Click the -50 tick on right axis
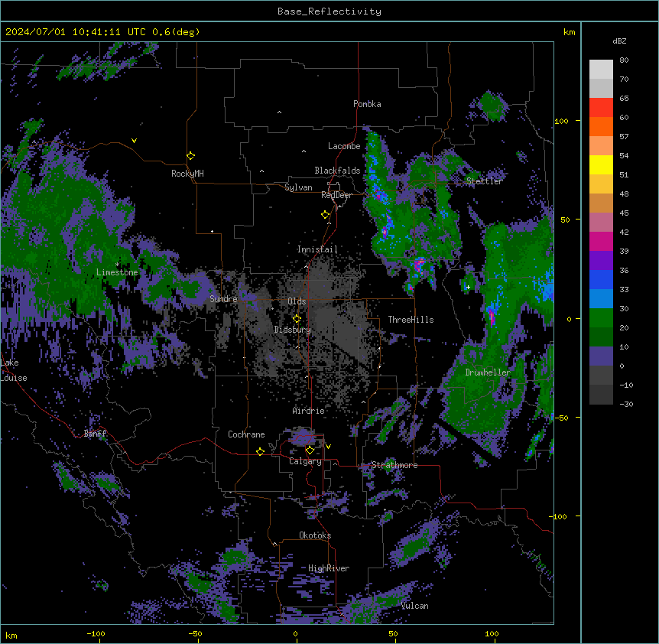 click(561, 418)
